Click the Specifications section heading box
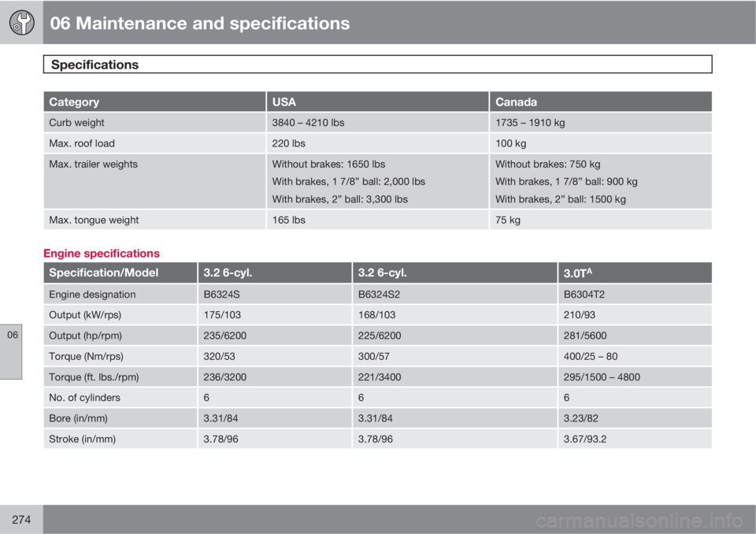Viewport: 756px width, 534px height. pyautogui.click(x=377, y=64)
